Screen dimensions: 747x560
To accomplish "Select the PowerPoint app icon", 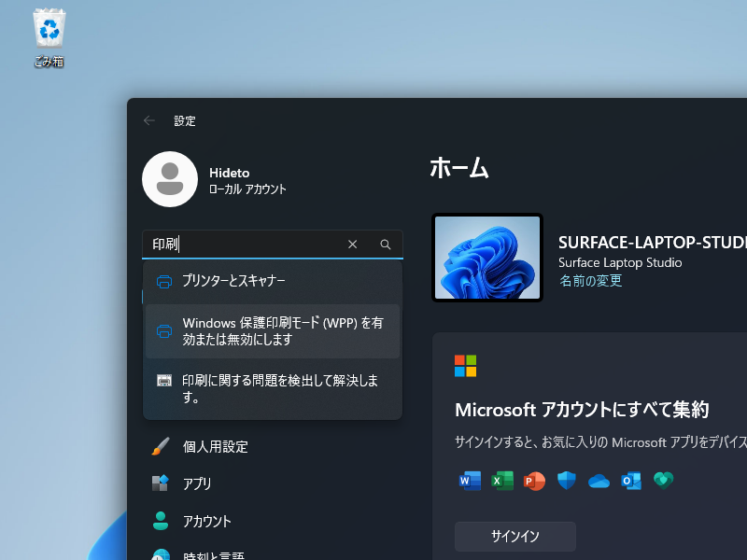I will [534, 481].
